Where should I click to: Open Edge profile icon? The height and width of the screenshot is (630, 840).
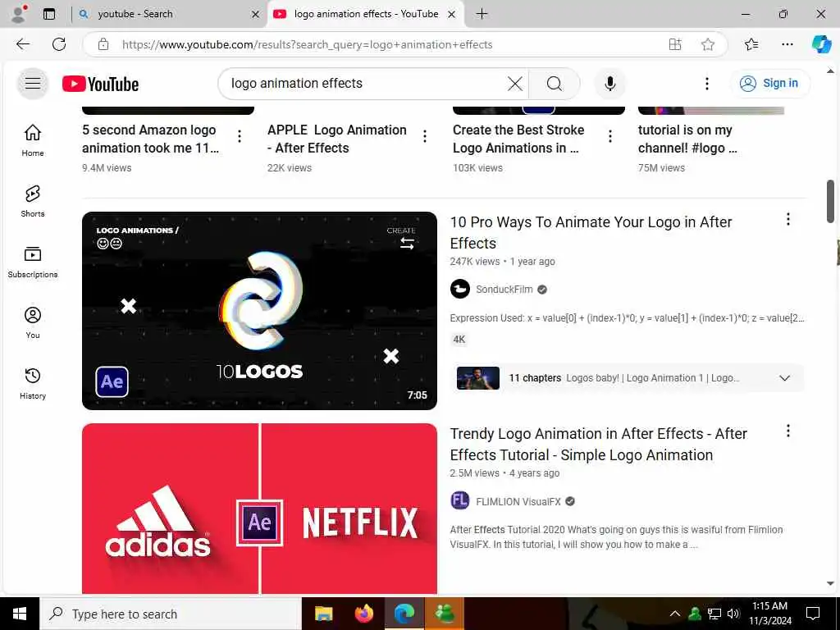[x=19, y=14]
